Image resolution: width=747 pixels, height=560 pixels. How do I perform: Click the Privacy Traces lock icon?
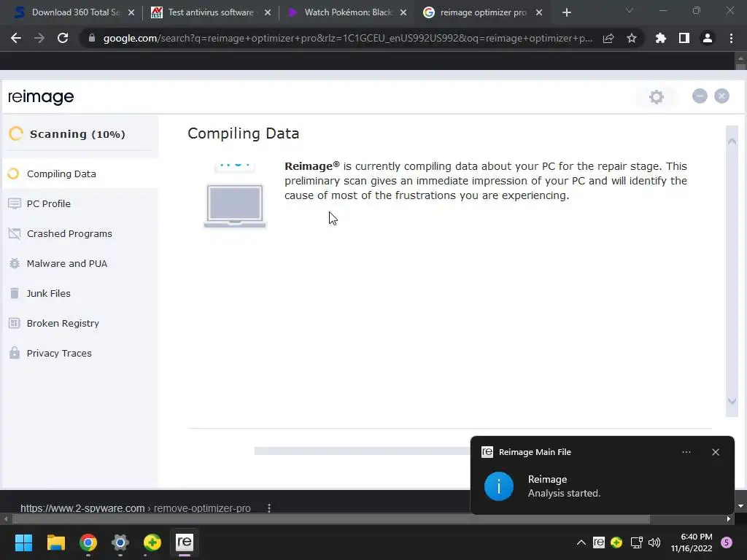pos(15,353)
